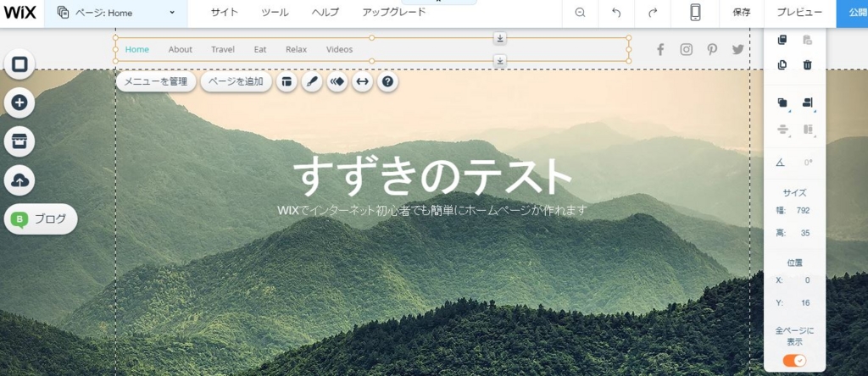Image resolution: width=868 pixels, height=376 pixels.
Task: Switch to mobile editor view
Action: point(695,13)
